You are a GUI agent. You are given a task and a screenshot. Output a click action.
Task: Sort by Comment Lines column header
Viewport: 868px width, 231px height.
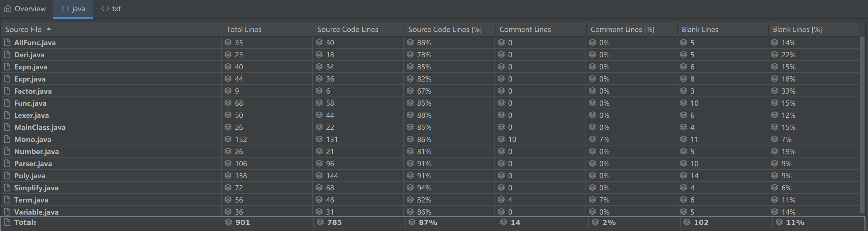(x=541, y=29)
